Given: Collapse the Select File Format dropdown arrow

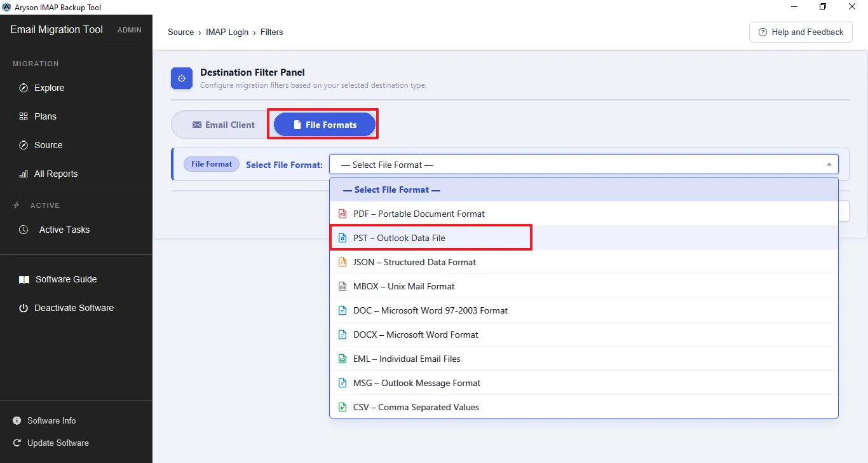Looking at the screenshot, I should (829, 165).
